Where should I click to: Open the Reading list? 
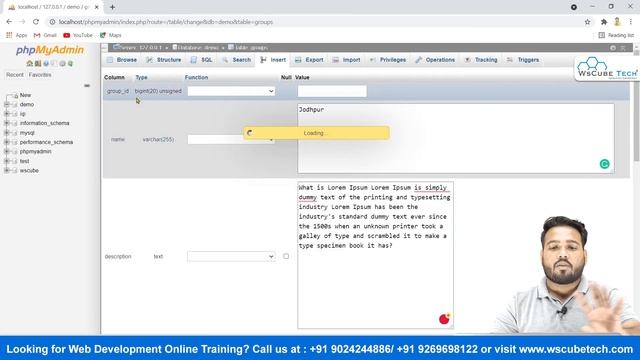pos(616,36)
